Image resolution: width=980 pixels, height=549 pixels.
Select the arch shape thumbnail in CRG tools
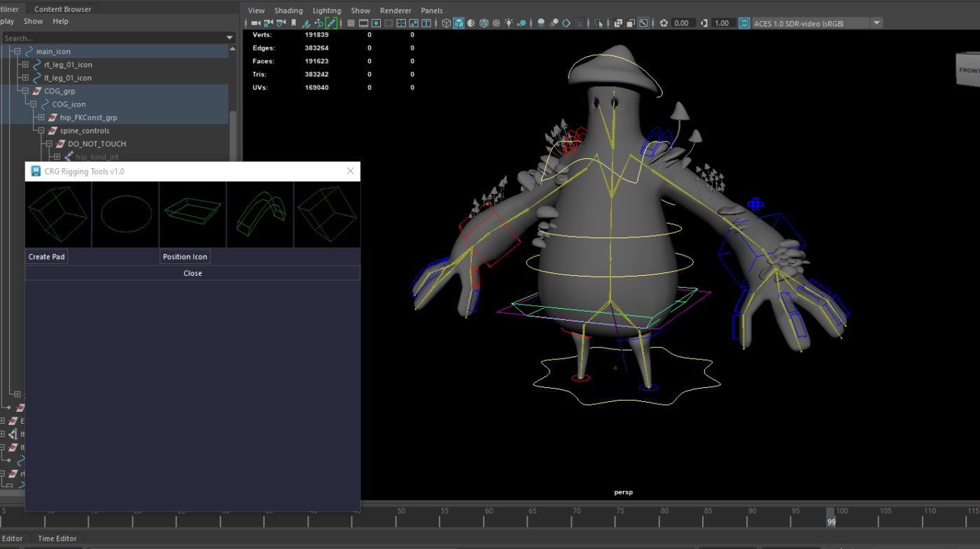tap(260, 214)
